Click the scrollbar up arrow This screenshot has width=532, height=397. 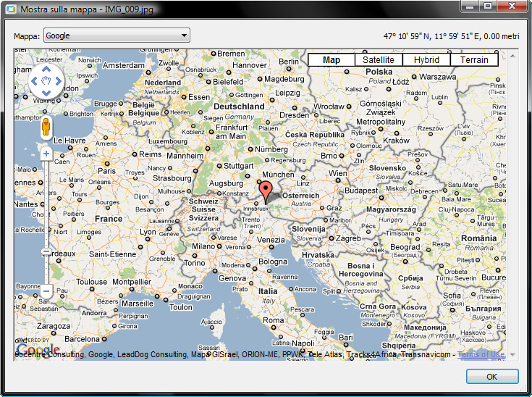pyautogui.click(x=512, y=55)
